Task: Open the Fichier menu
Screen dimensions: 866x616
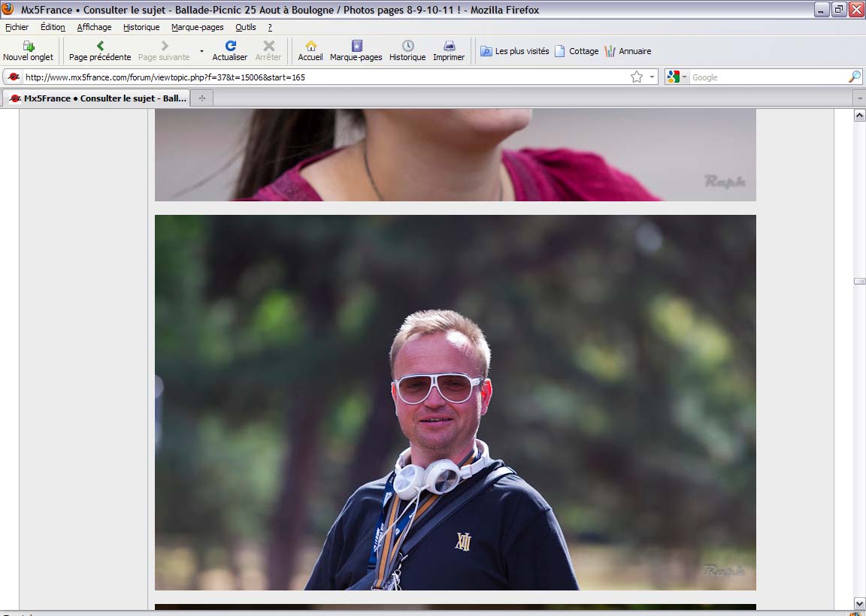Action: point(17,27)
